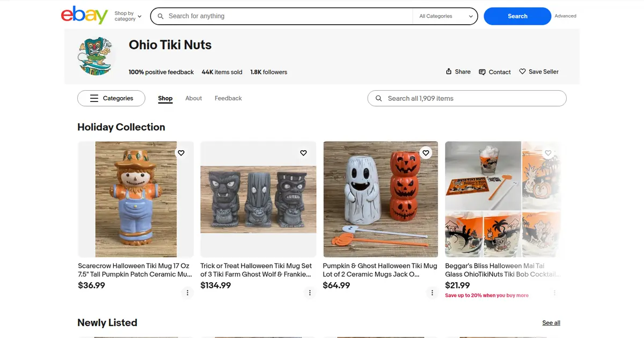Expand the Shop by category dropdown
Screen dimensions: 644x338
(x=128, y=16)
